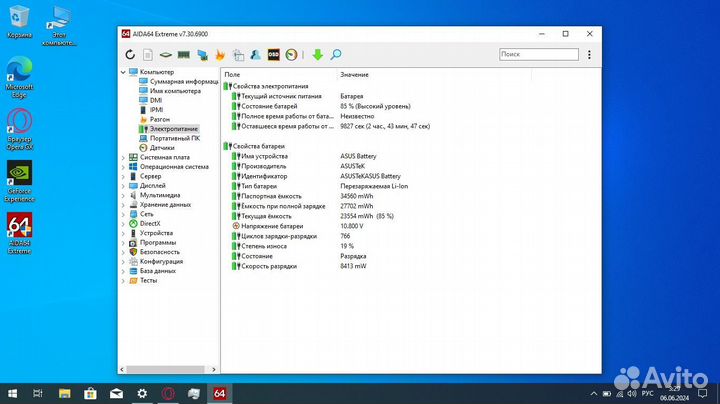Screen dimensions: 720x404
Task: Click the volume icon in system tray
Action: pyautogui.click(x=632, y=393)
